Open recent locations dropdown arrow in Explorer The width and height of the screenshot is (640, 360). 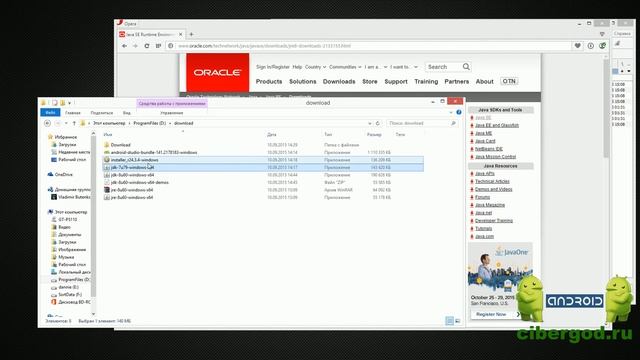click(66, 123)
